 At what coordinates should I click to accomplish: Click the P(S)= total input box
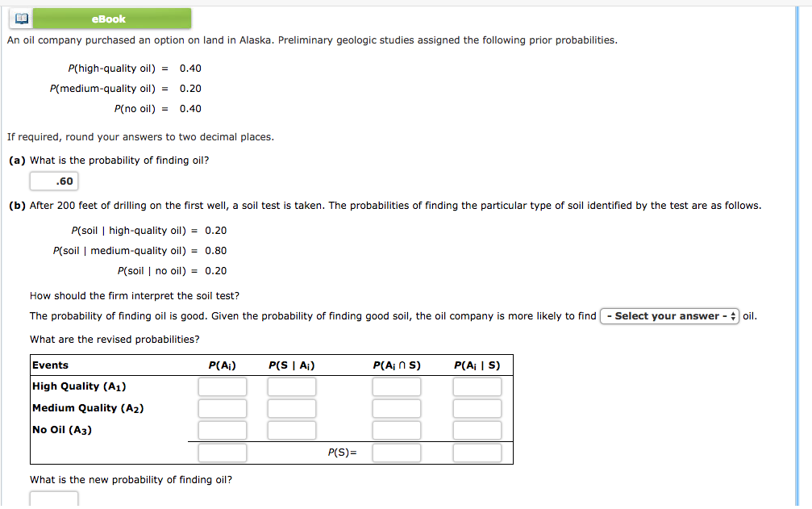(x=396, y=453)
